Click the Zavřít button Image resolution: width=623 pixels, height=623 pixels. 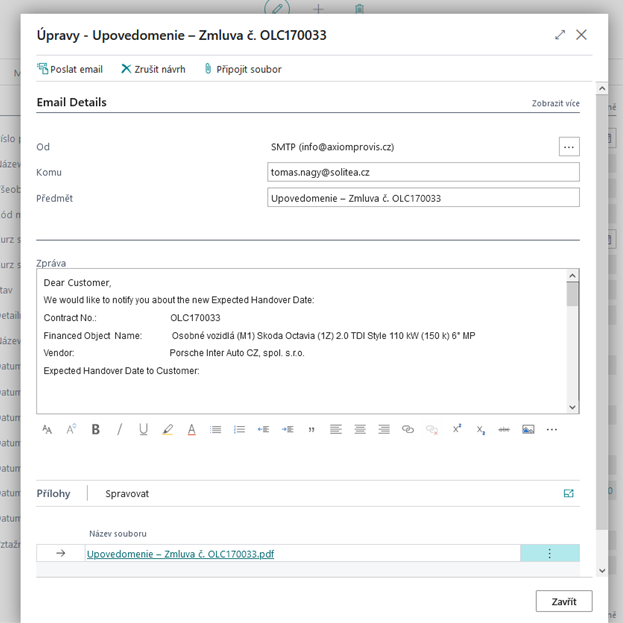tap(564, 601)
